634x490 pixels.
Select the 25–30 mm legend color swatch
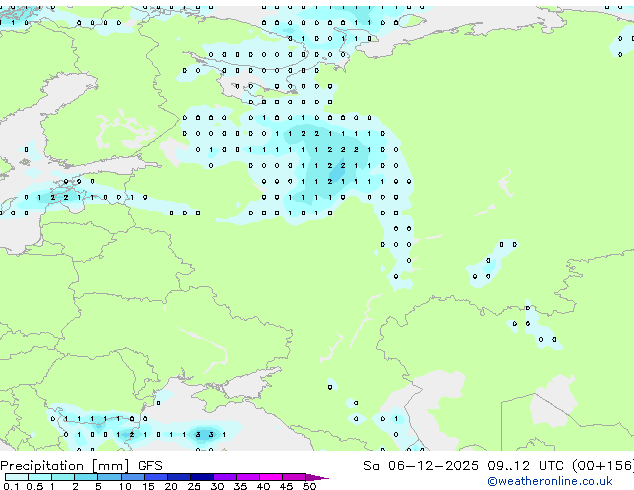202,477
